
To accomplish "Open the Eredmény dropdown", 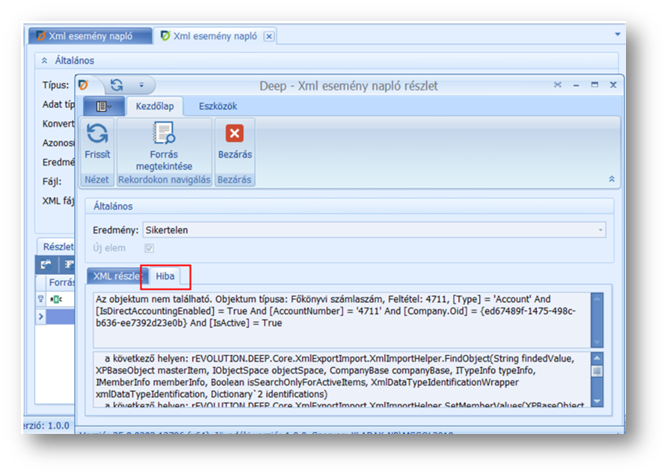I will [x=600, y=230].
